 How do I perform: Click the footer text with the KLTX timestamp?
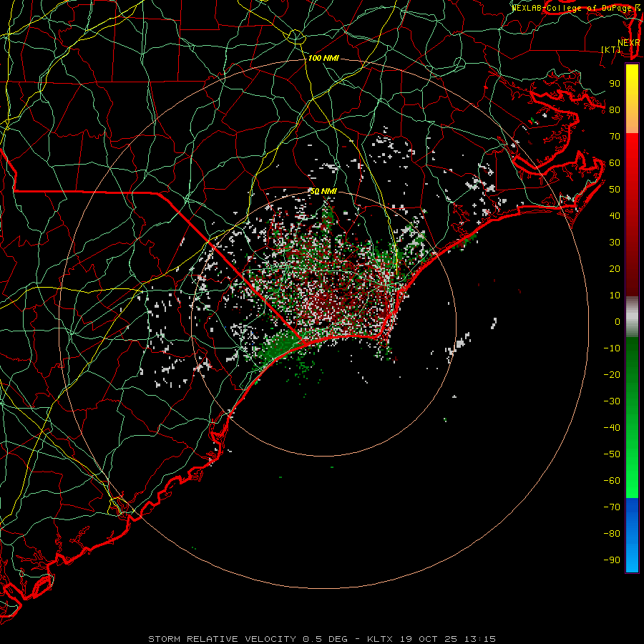point(322,639)
